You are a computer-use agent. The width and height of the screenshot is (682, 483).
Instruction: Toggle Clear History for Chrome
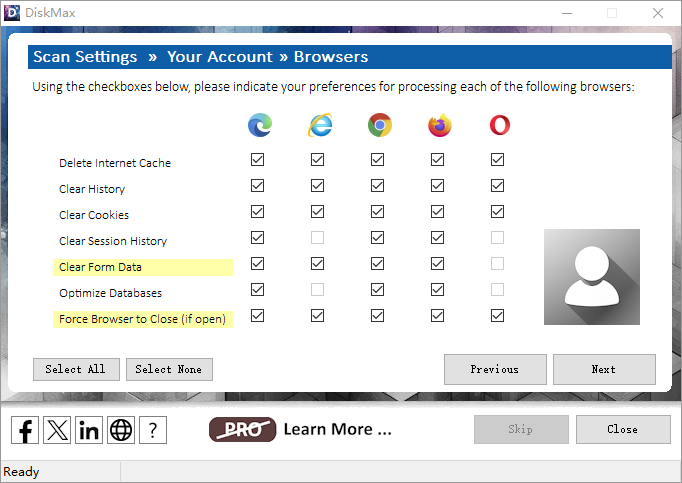pos(378,186)
